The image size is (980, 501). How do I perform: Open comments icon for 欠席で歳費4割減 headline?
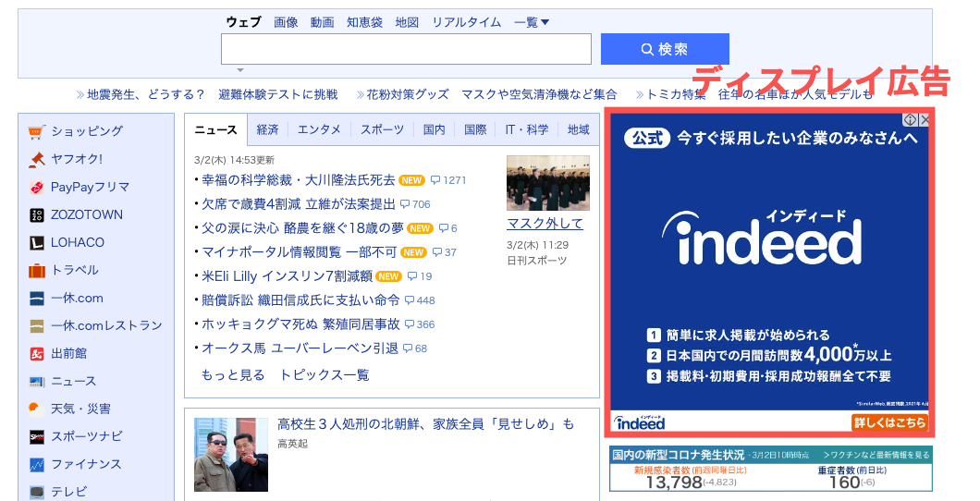click(x=404, y=204)
